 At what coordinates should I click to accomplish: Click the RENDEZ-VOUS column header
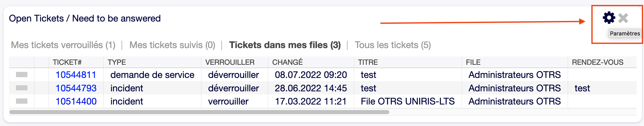tap(598, 62)
